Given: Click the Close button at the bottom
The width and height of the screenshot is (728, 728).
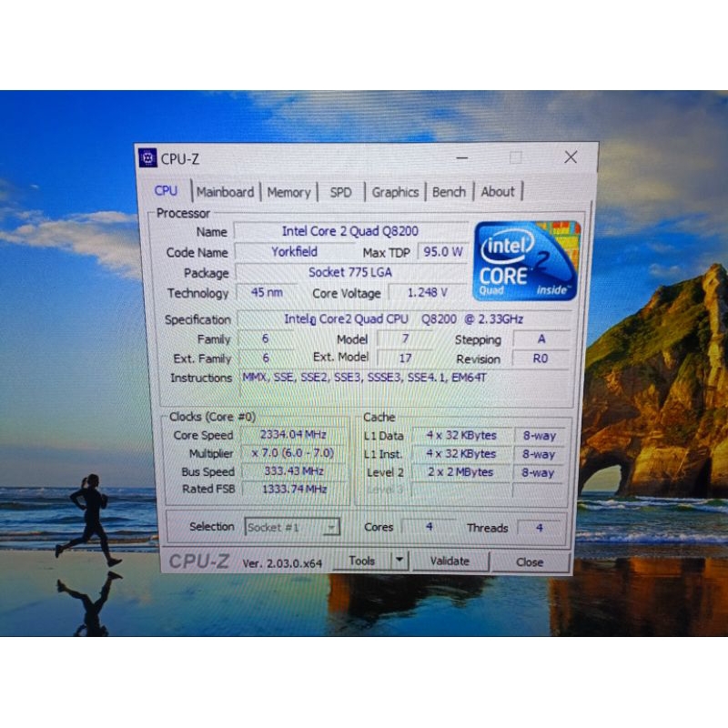Looking at the screenshot, I should pyautogui.click(x=530, y=561).
